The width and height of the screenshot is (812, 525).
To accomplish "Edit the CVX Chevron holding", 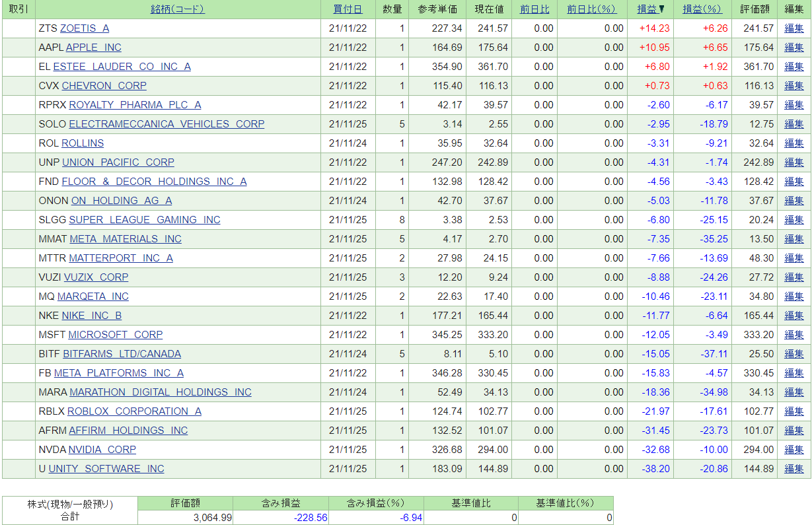I will [x=794, y=86].
